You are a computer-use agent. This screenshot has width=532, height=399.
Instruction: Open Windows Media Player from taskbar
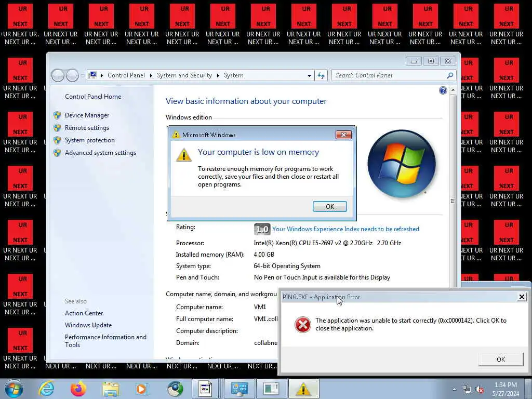(x=142, y=389)
